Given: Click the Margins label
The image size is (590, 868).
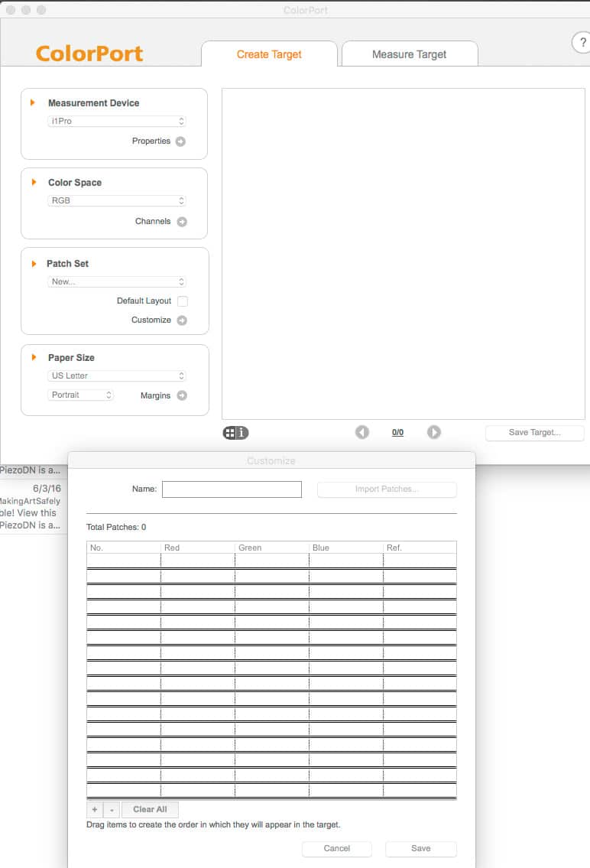Looking at the screenshot, I should click(155, 396).
